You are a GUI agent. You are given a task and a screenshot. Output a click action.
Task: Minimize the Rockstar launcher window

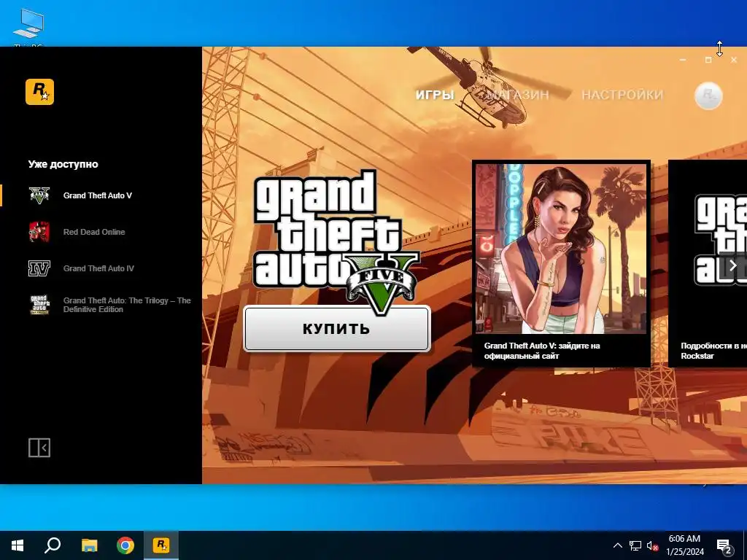click(683, 60)
